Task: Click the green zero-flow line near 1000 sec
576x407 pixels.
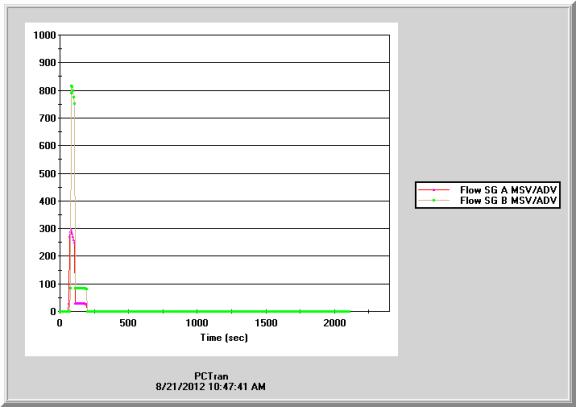Action: [x=197, y=311]
